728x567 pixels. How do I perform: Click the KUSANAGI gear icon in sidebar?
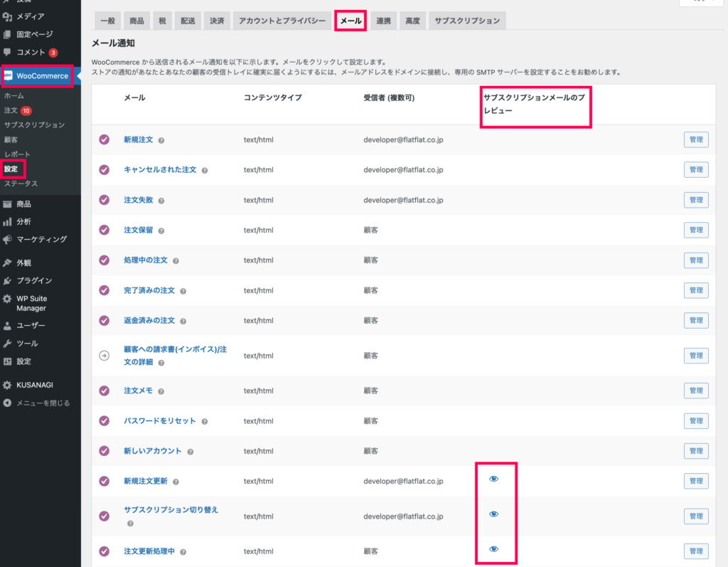(7, 385)
